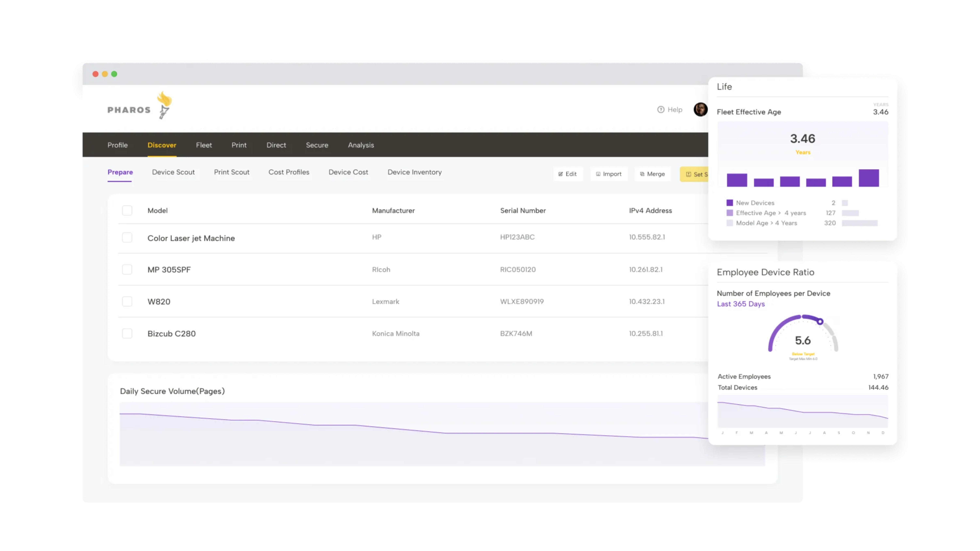Tick the Bizcub C280 checkbox
This screenshot has width=980, height=551.
(127, 334)
